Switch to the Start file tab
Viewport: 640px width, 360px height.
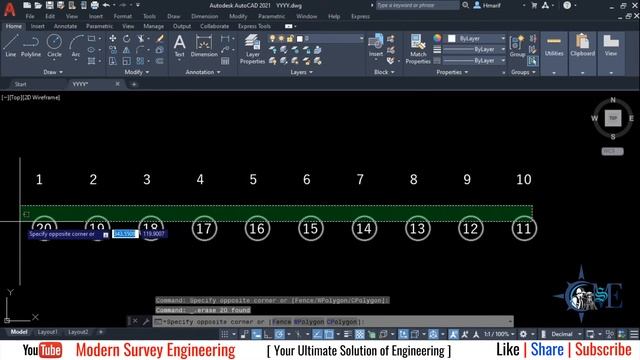pyautogui.click(x=20, y=84)
